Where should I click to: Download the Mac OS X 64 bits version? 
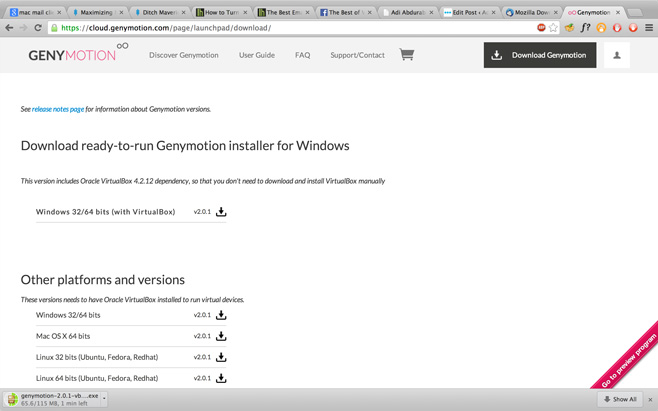tap(221, 336)
